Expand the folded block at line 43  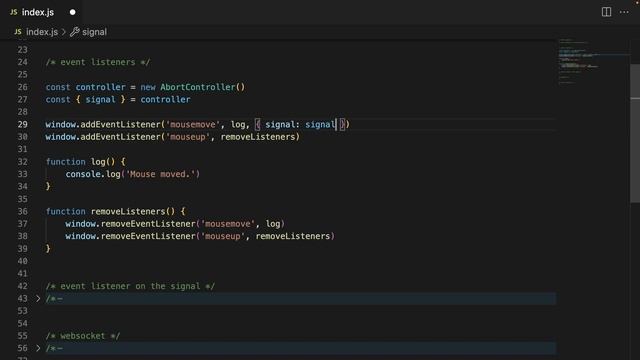pos(38,299)
